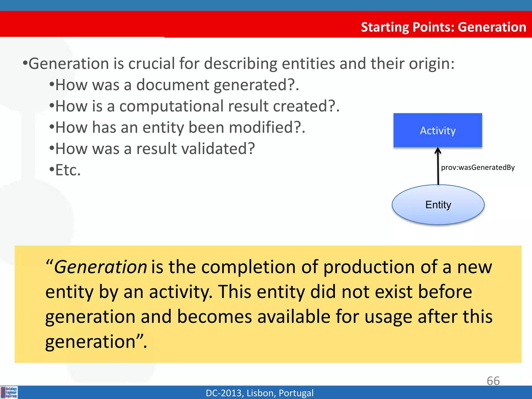The width and height of the screenshot is (532, 399).
Task: Click the italic word Generation in quote
Action: pyautogui.click(x=100, y=267)
